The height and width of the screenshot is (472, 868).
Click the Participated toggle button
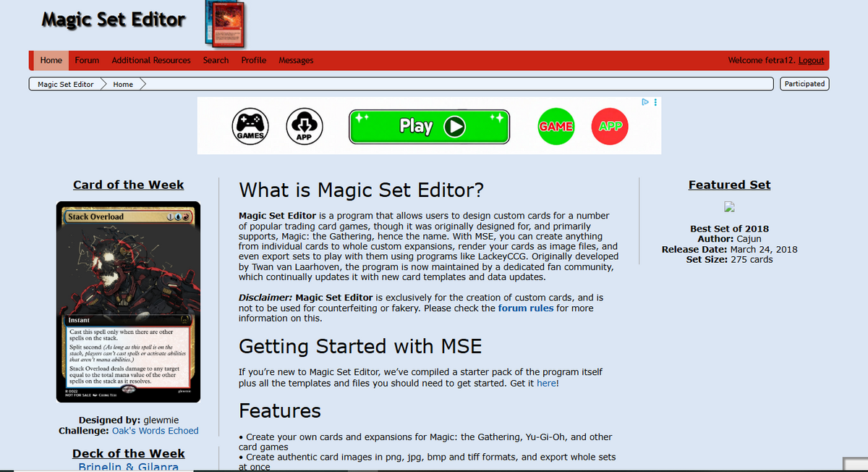click(804, 83)
